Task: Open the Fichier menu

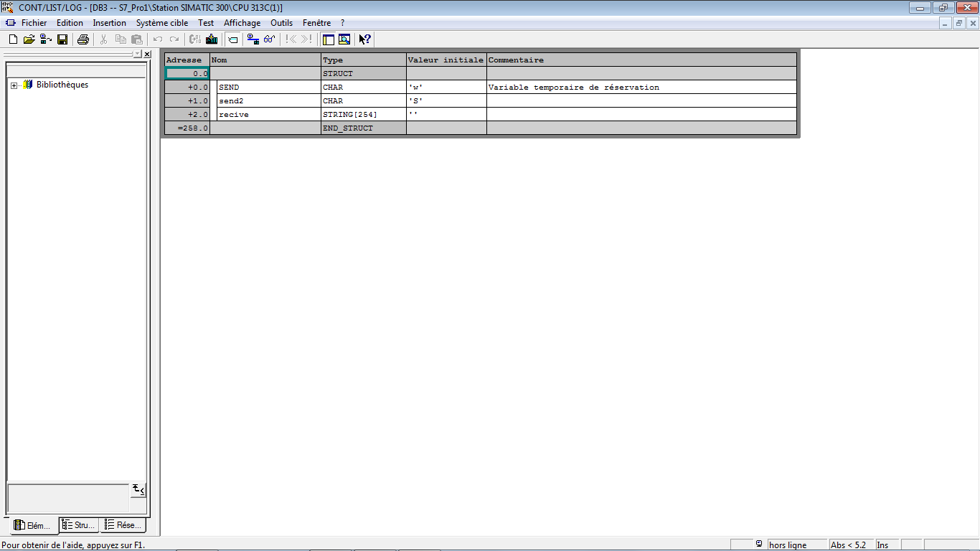Action: [x=34, y=23]
